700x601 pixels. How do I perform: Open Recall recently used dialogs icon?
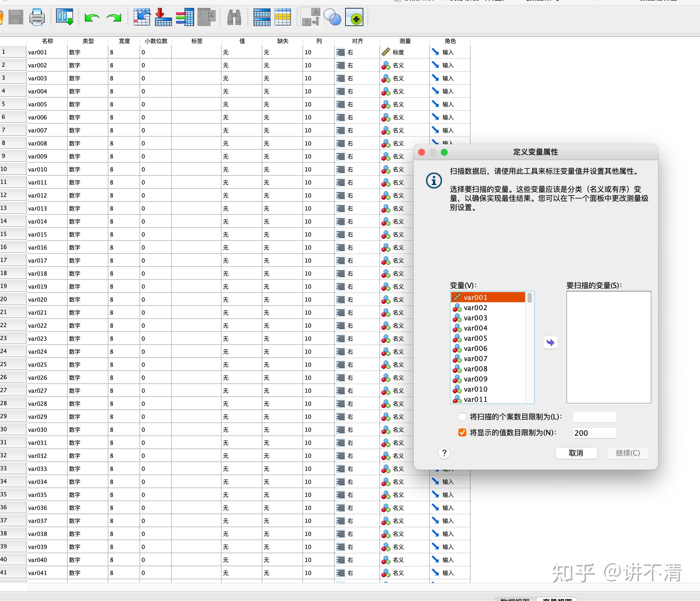tap(65, 17)
